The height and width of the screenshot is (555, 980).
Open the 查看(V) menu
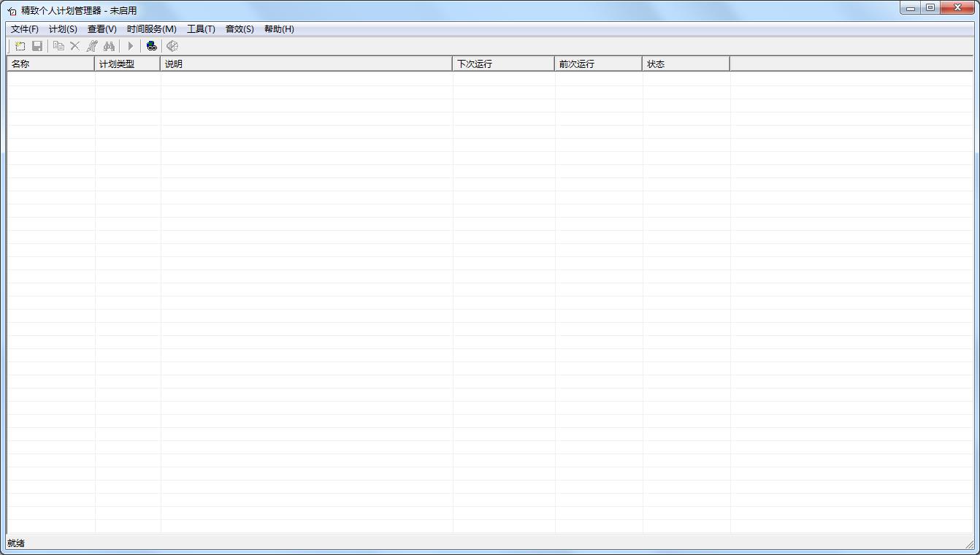click(102, 29)
